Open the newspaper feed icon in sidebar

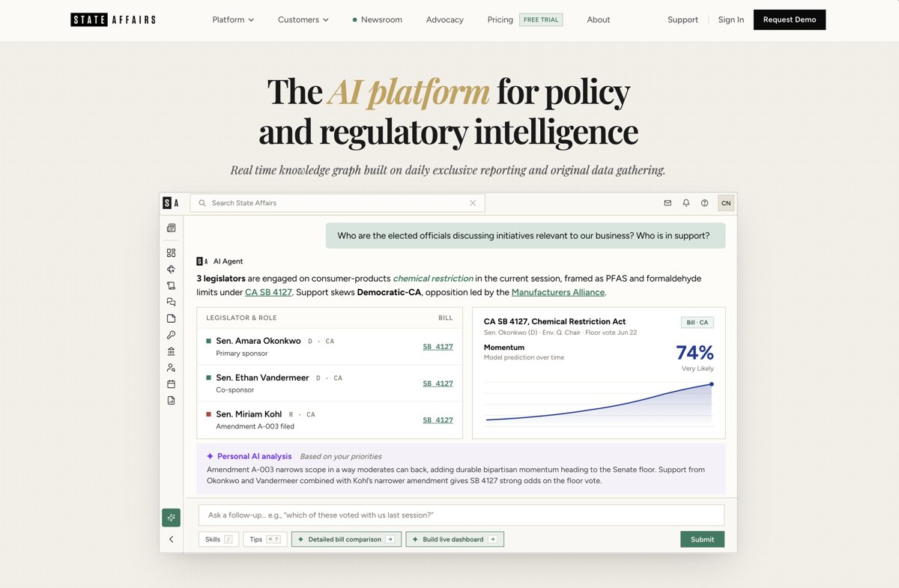(x=171, y=228)
